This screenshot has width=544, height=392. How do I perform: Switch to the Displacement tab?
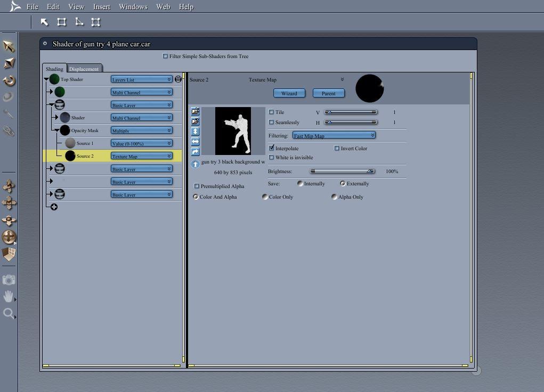pos(84,68)
